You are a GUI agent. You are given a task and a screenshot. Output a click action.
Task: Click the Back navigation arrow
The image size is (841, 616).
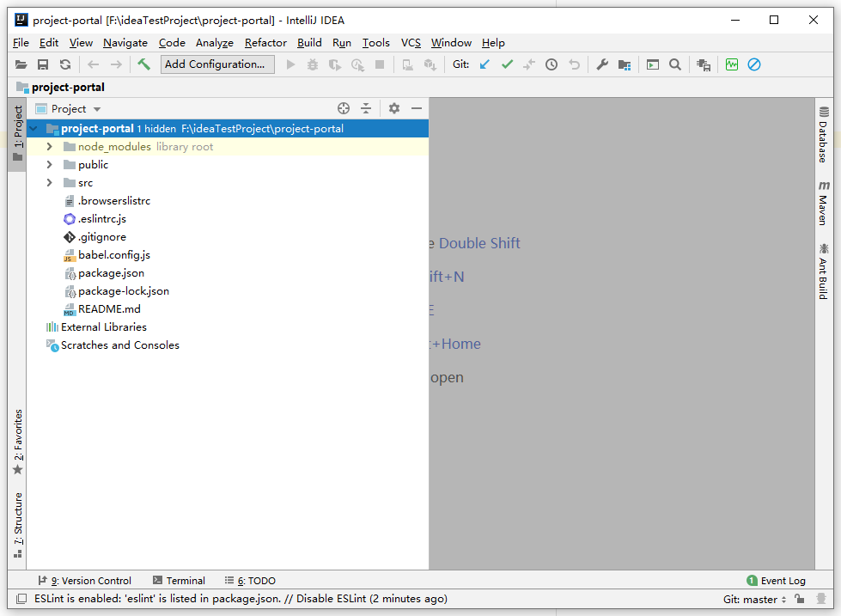coord(94,65)
